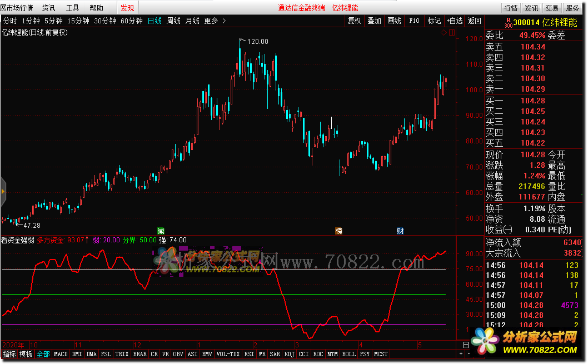Click the 画线 drawing tool button
Viewport: 588px width, 364px height.
(394, 21)
